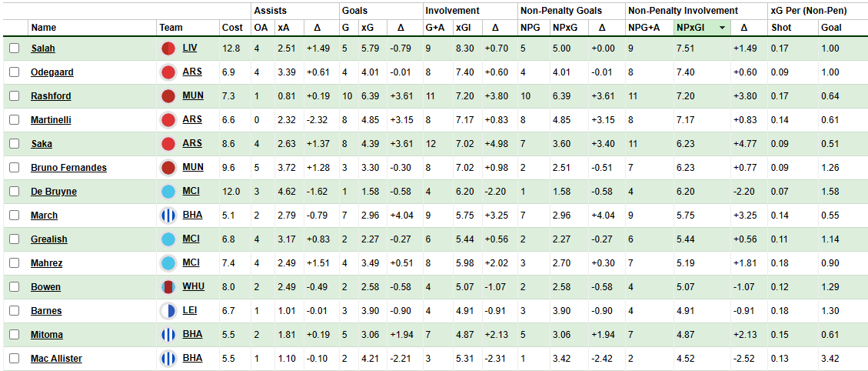
Task: Toggle the NPxGI column sort arrow
Action: pyautogui.click(x=722, y=28)
